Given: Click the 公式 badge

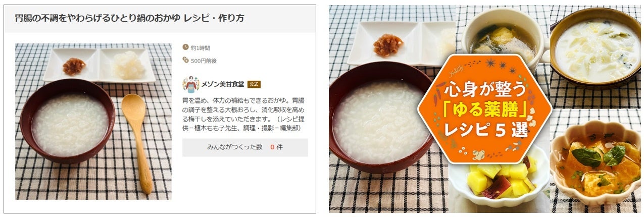Looking at the screenshot, I should point(254,85).
